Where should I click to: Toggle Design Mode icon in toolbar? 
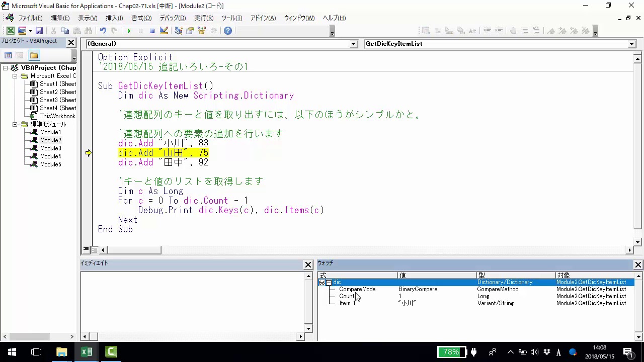[x=164, y=31]
